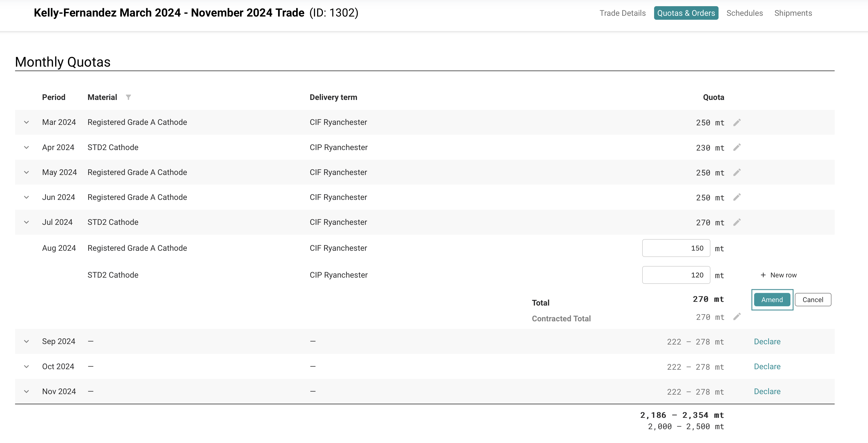Add a New row with plus icon
The height and width of the screenshot is (443, 868).
778,275
